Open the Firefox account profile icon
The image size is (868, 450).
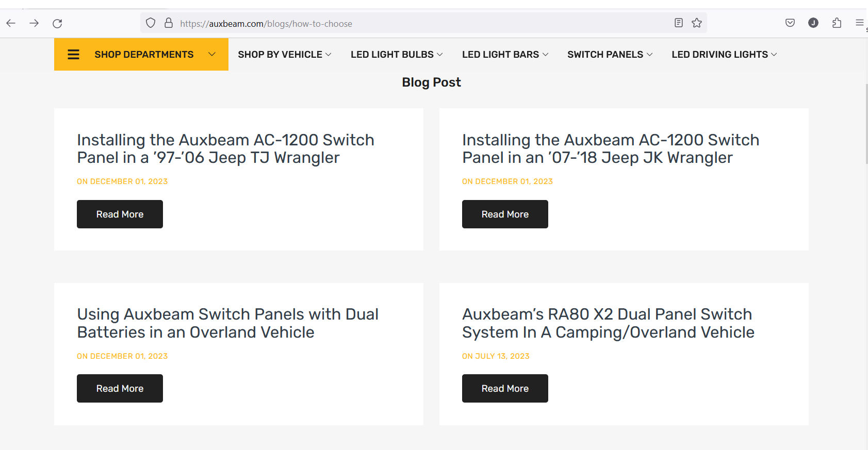pos(813,23)
